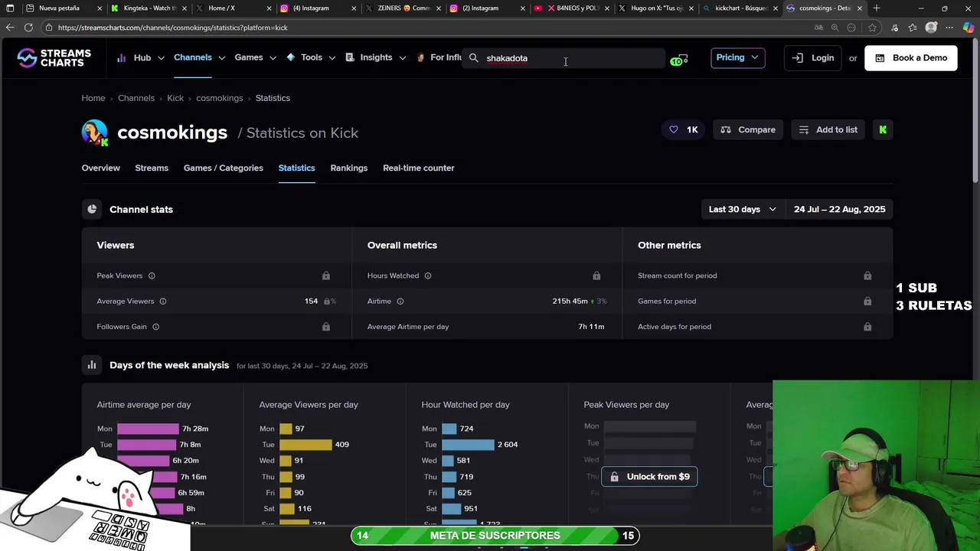This screenshot has height=551, width=980.
Task: Click the Hours Watched info icon
Action: pos(428,275)
